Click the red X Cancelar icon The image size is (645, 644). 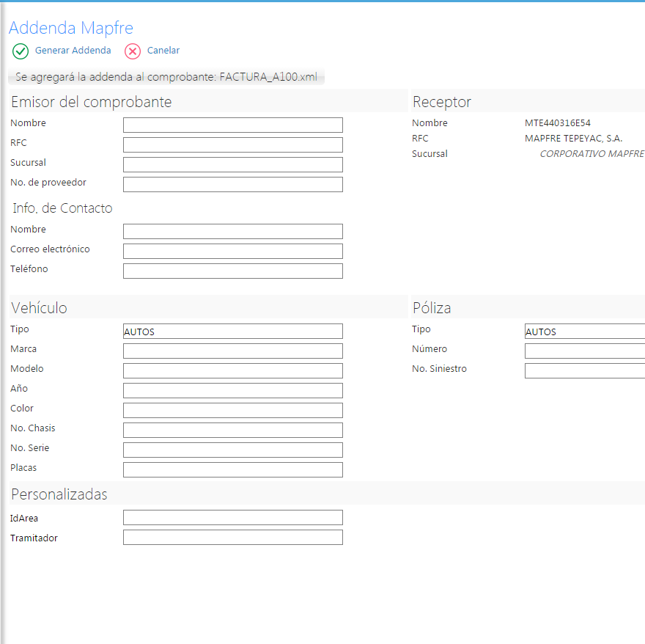coord(133,51)
